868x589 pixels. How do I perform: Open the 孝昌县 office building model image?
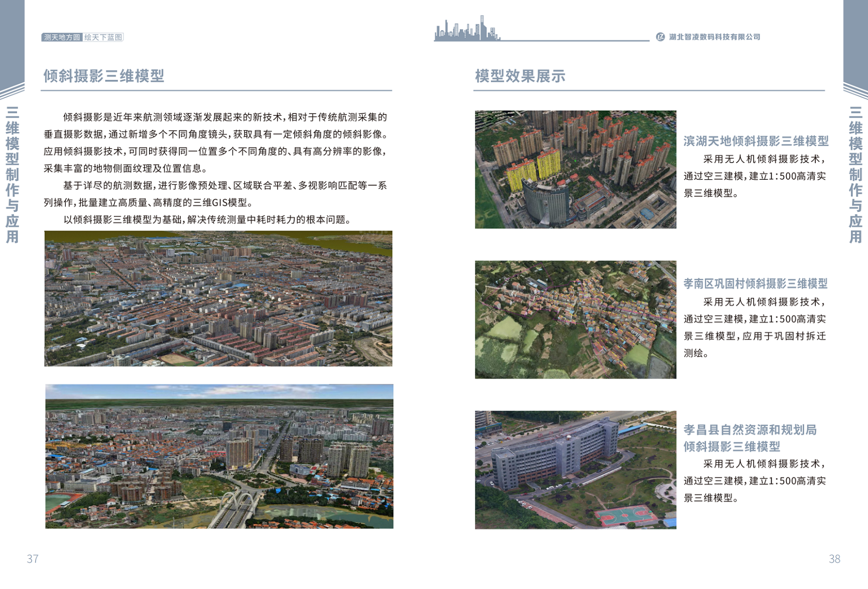point(575,469)
